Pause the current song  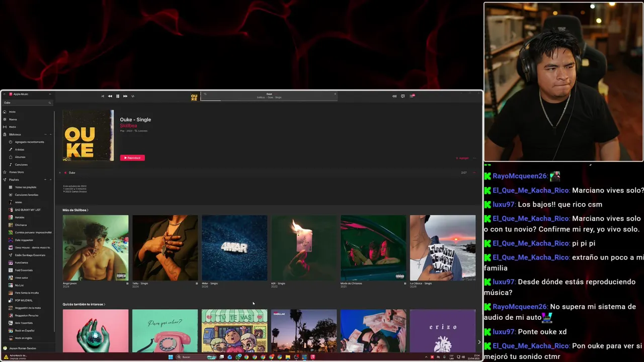(118, 96)
